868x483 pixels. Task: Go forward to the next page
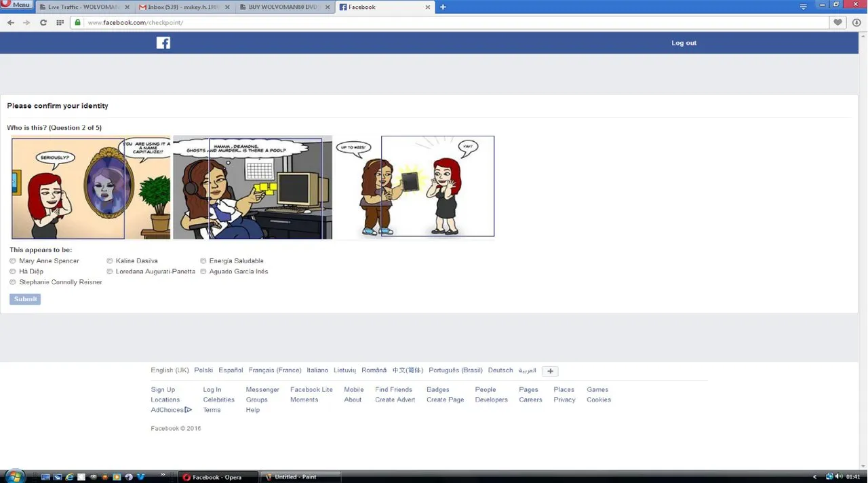[x=26, y=22]
